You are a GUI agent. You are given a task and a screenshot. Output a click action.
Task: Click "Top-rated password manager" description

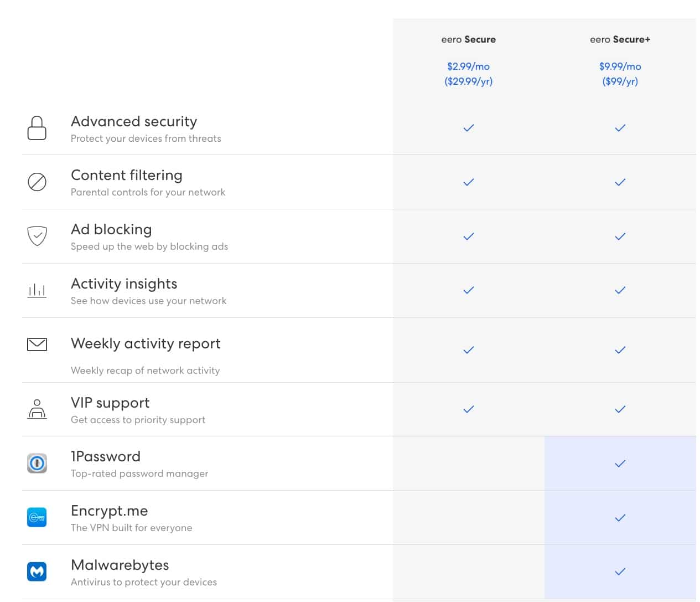coord(139,474)
